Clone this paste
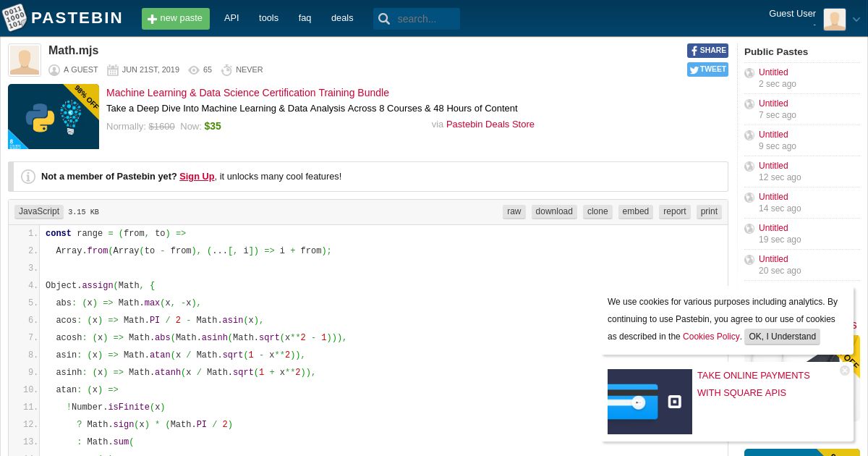The width and height of the screenshot is (868, 456). [597, 211]
